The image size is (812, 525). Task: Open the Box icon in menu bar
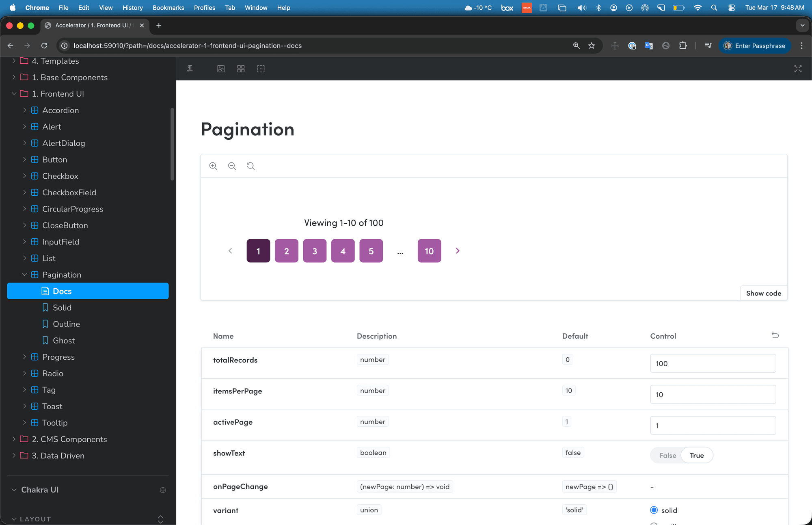tap(507, 8)
